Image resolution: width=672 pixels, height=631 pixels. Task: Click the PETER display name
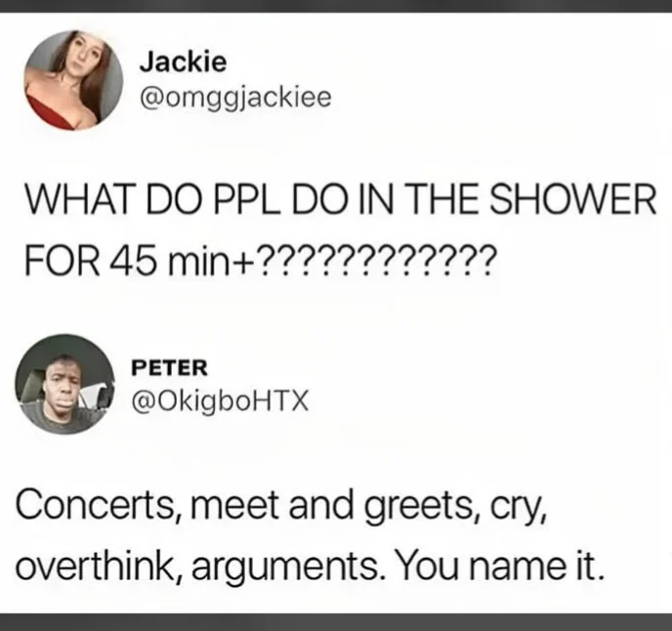(169, 368)
